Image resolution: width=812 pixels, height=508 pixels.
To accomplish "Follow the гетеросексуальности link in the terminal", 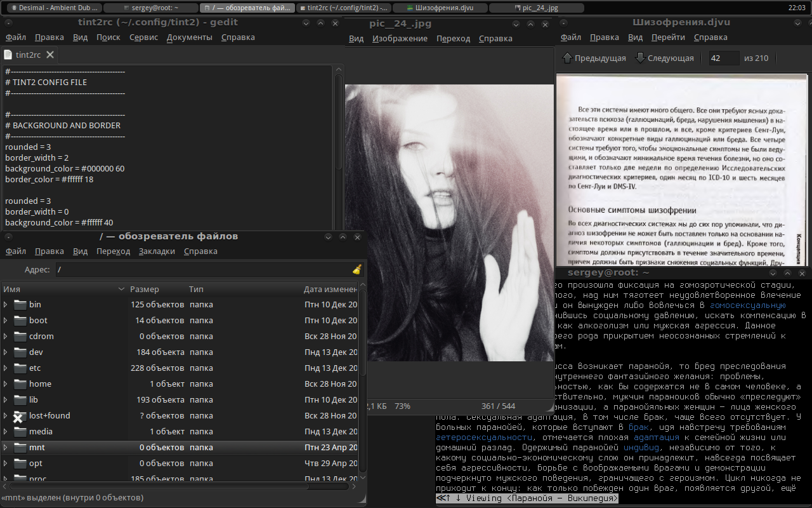I will coord(483,438).
